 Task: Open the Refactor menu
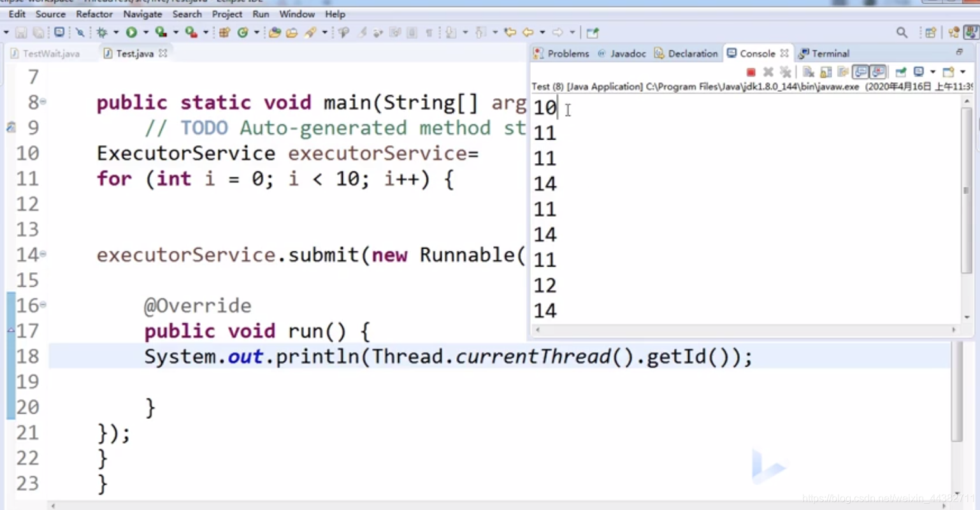(94, 14)
